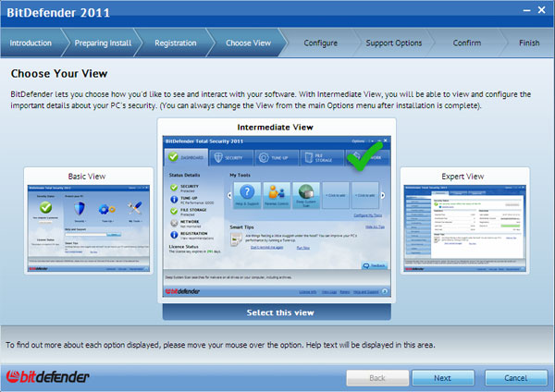
Task: Click the Select this view button
Action: coord(277,312)
